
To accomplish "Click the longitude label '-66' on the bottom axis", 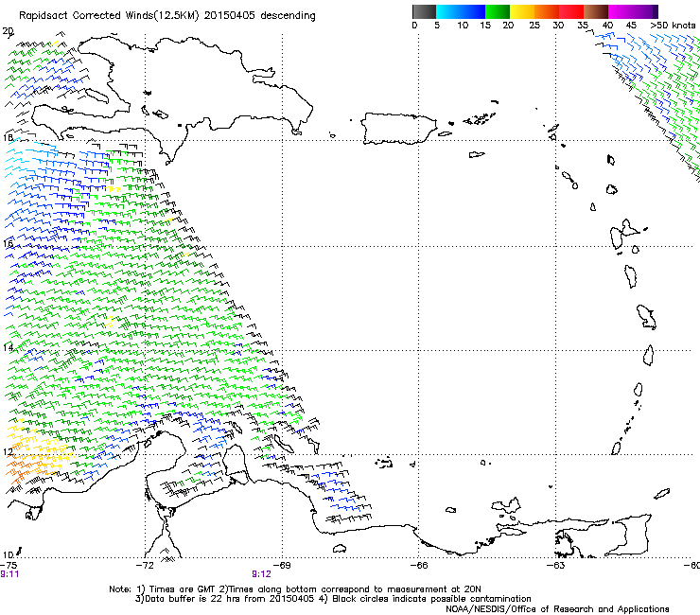I will [419, 566].
